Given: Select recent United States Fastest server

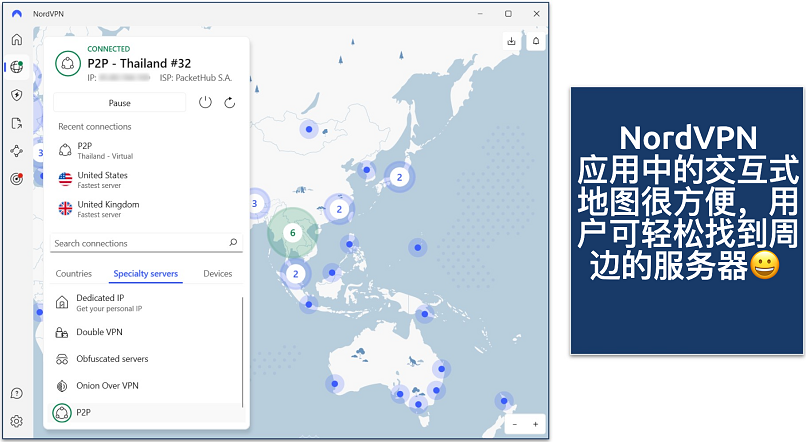Looking at the screenshot, I should click(x=146, y=179).
